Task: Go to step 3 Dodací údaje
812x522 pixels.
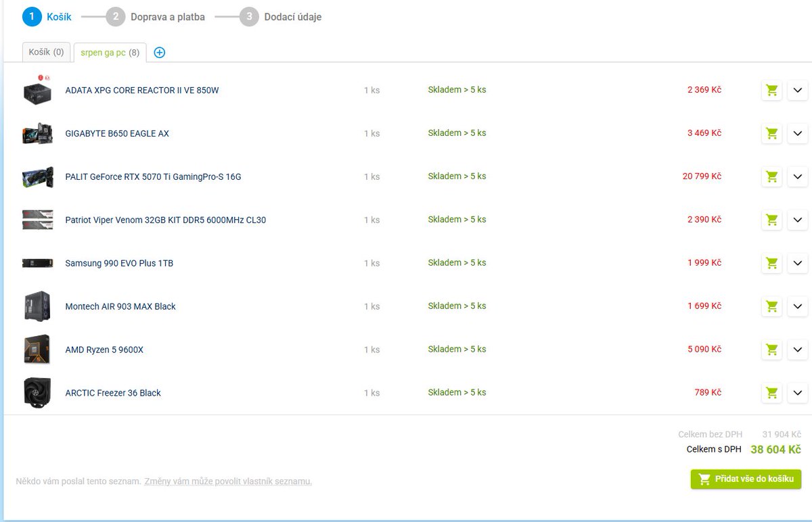Action: pyautogui.click(x=280, y=16)
